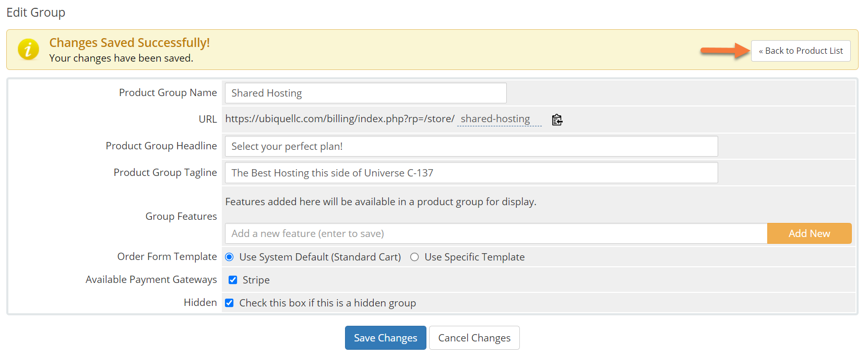Click into the Product Group Headline field
This screenshot has height=355, width=868.
pyautogui.click(x=471, y=146)
